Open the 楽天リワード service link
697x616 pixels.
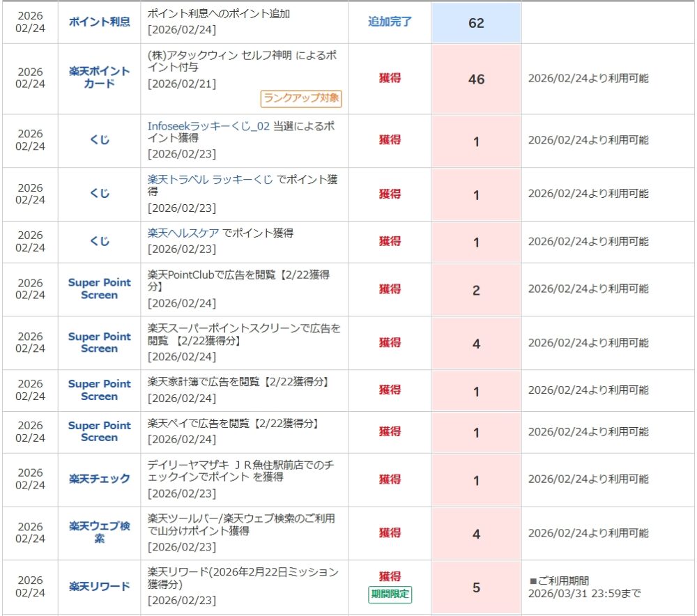99,586
